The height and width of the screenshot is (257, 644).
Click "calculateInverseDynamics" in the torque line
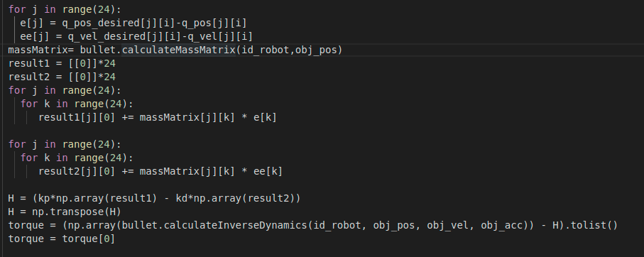[235, 225]
